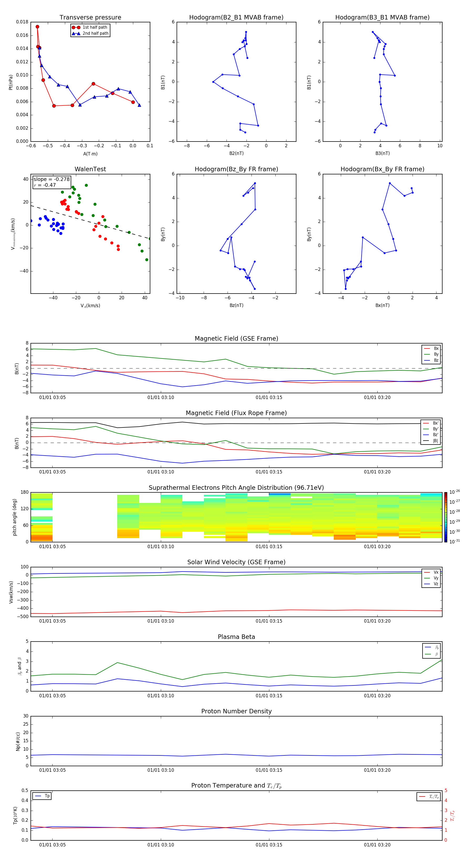Select the Bx' legend entry in Flux Rope panel
Viewport: 473px width, 868px height.
pos(431,423)
